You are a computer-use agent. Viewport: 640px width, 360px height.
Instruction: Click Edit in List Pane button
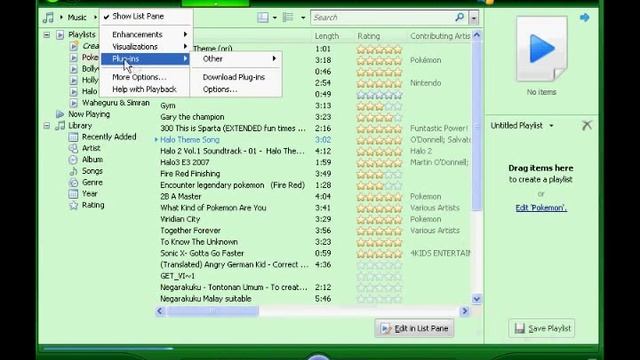coord(414,328)
